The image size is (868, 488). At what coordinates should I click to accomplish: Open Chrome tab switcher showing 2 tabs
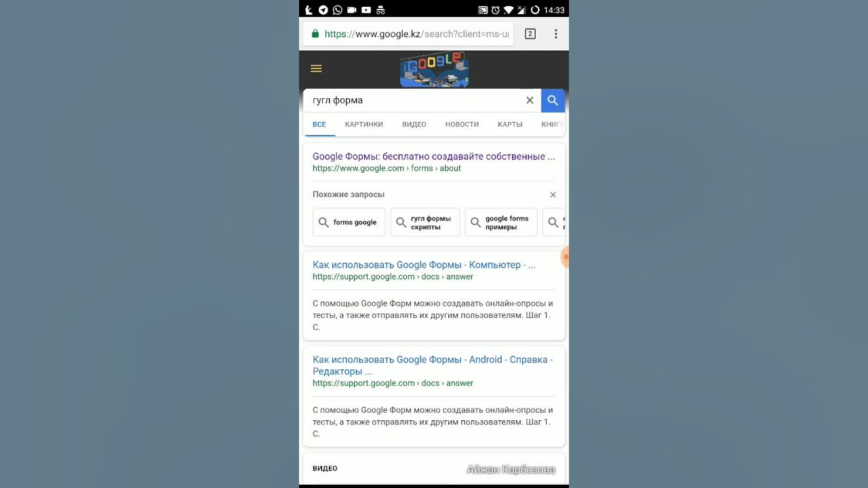point(530,34)
